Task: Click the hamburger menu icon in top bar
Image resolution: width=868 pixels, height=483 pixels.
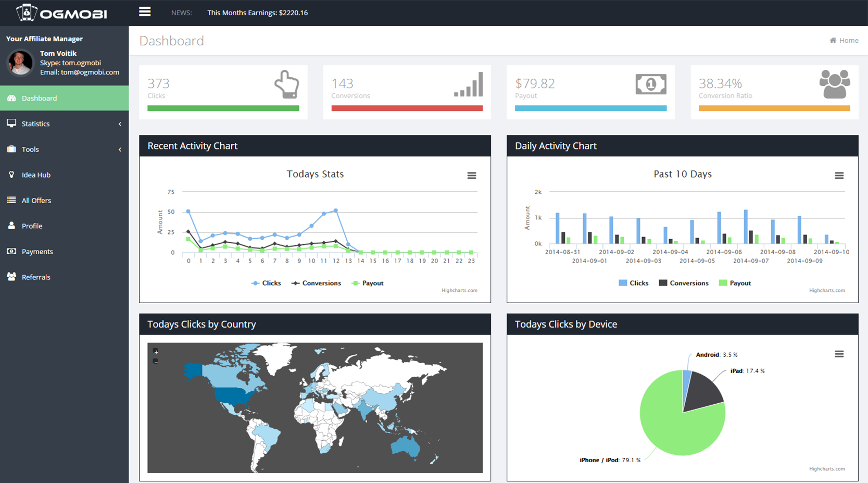Action: click(145, 12)
